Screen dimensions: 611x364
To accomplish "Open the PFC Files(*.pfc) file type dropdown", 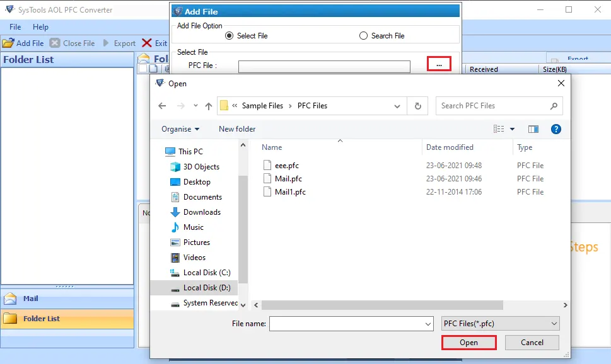I will (x=500, y=324).
